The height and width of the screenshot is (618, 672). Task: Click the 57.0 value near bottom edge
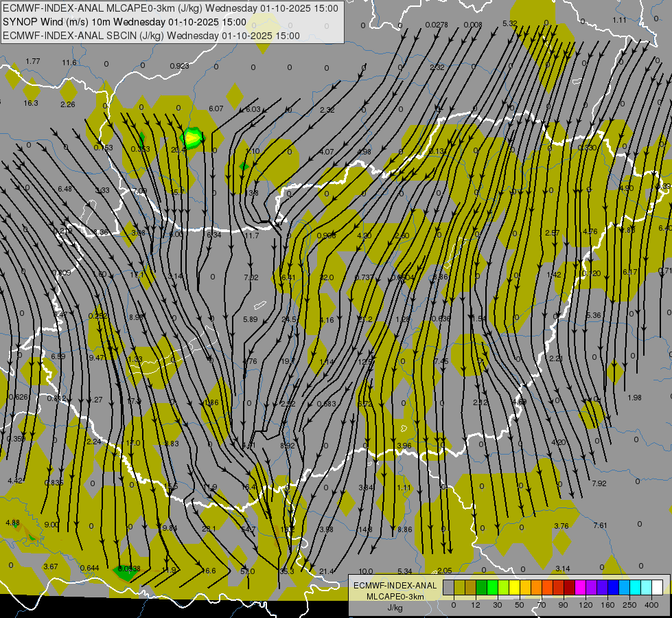coord(247,571)
